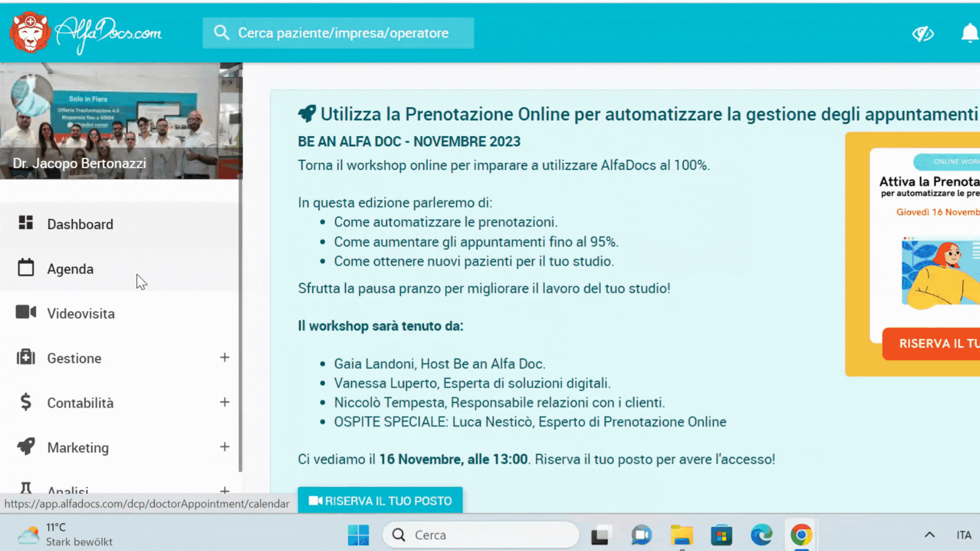Expand the Gestione submenu with plus
This screenshot has height=551, width=980.
pyautogui.click(x=225, y=358)
